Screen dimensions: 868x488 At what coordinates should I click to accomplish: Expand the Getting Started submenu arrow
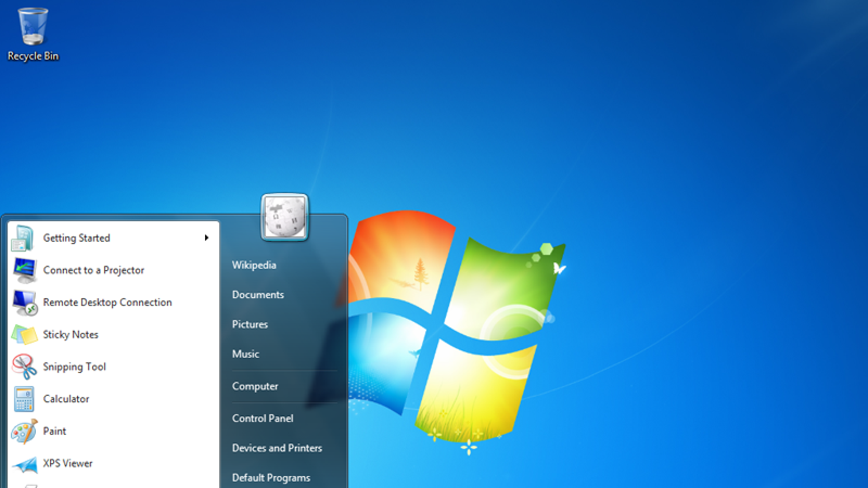pos(207,238)
